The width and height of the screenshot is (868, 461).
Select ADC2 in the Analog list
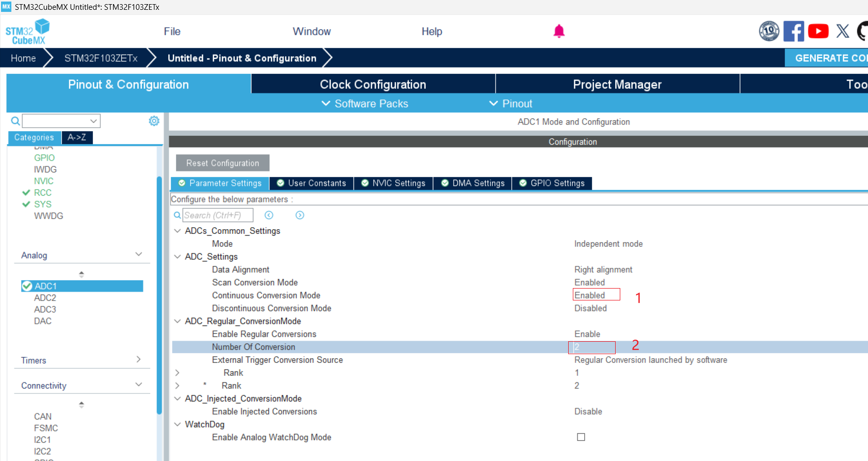coord(45,298)
